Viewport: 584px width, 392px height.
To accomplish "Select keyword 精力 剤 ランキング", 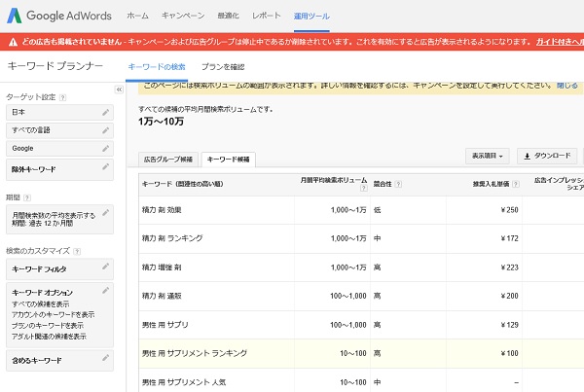I will click(x=172, y=238).
